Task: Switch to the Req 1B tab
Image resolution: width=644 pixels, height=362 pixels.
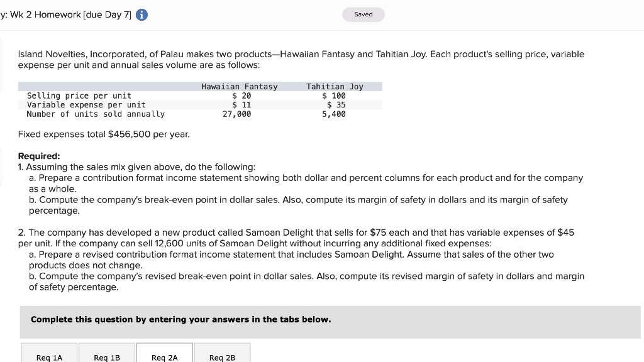Action: (x=107, y=356)
